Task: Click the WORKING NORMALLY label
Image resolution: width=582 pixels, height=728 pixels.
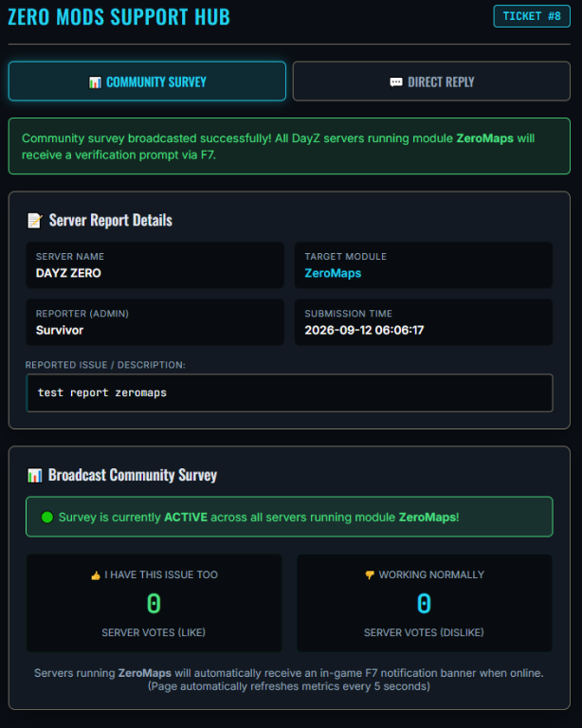Action: [x=431, y=574]
